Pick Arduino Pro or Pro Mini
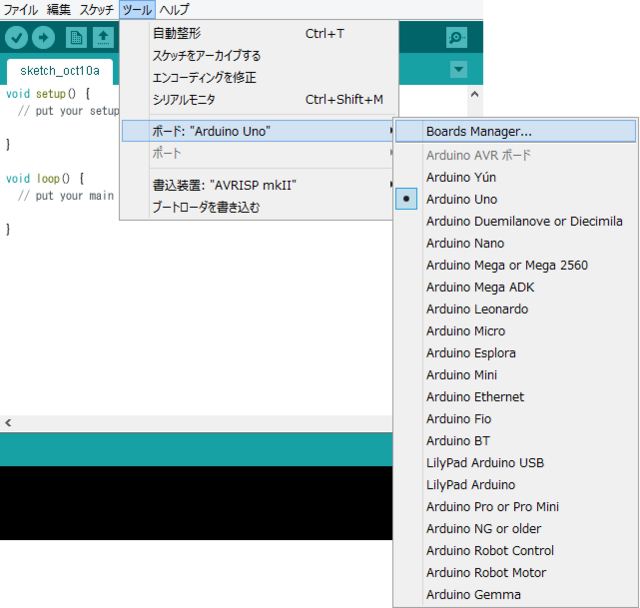 click(516, 507)
